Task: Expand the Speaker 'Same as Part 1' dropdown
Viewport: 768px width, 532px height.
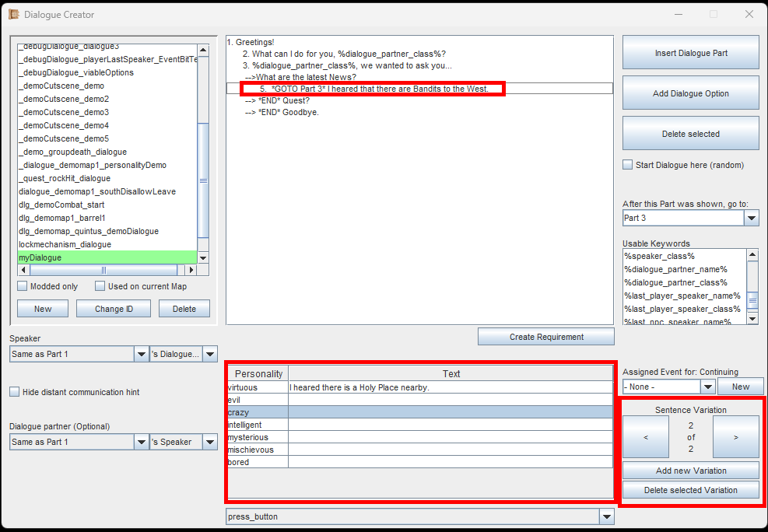Action: [141, 355]
